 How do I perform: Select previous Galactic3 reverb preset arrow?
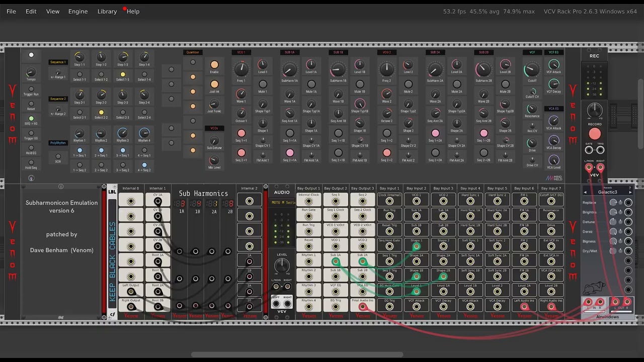(585, 192)
